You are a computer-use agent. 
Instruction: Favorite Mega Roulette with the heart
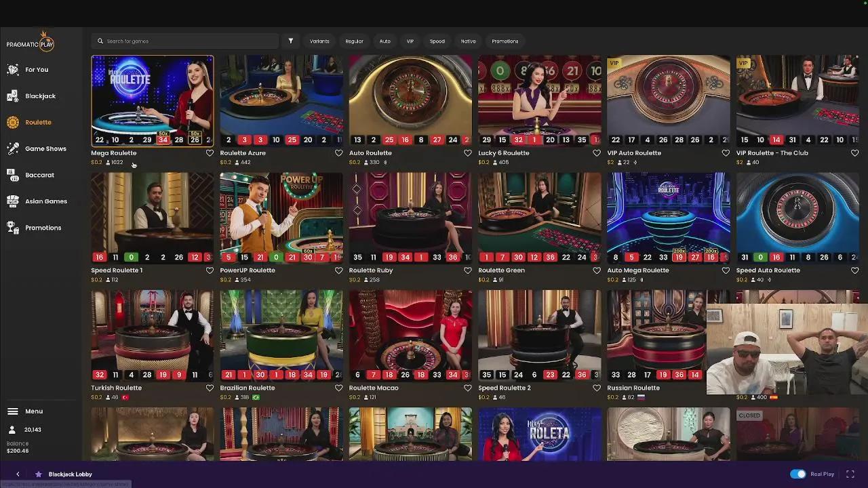click(x=210, y=153)
